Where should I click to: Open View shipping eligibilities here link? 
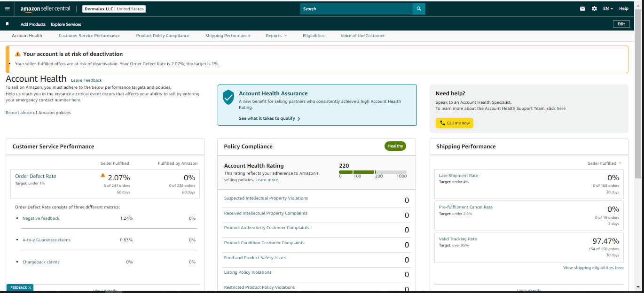coord(593,268)
